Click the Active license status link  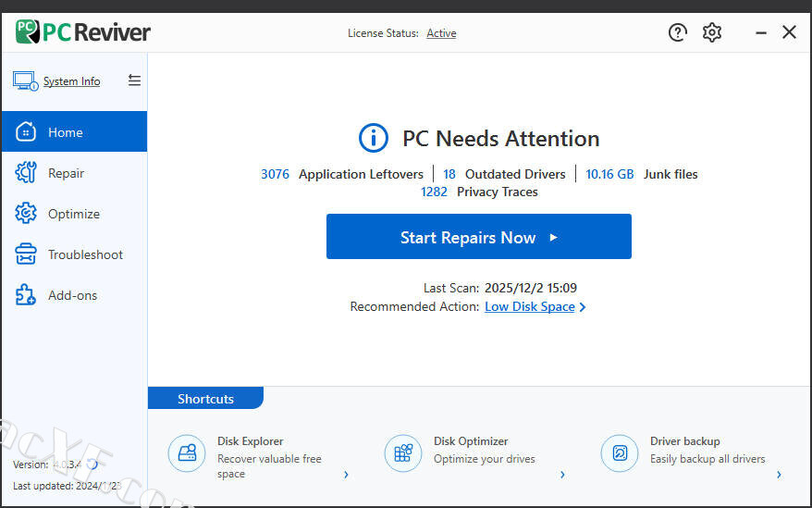441,33
